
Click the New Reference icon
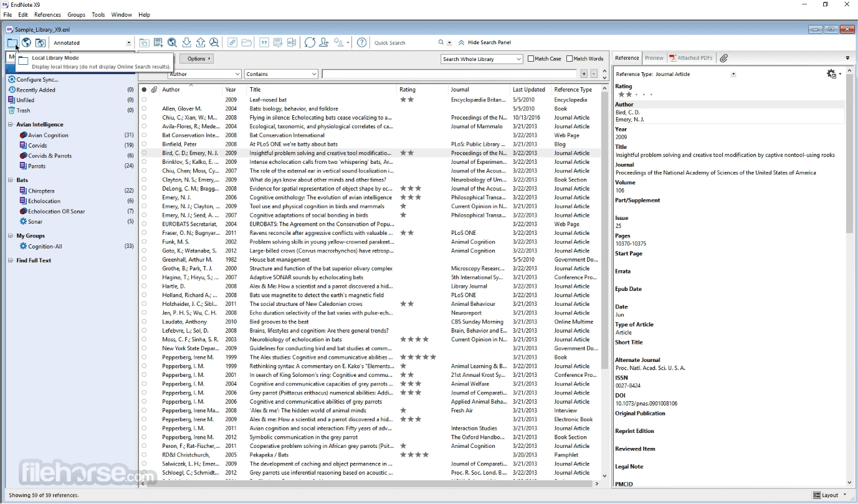[158, 42]
